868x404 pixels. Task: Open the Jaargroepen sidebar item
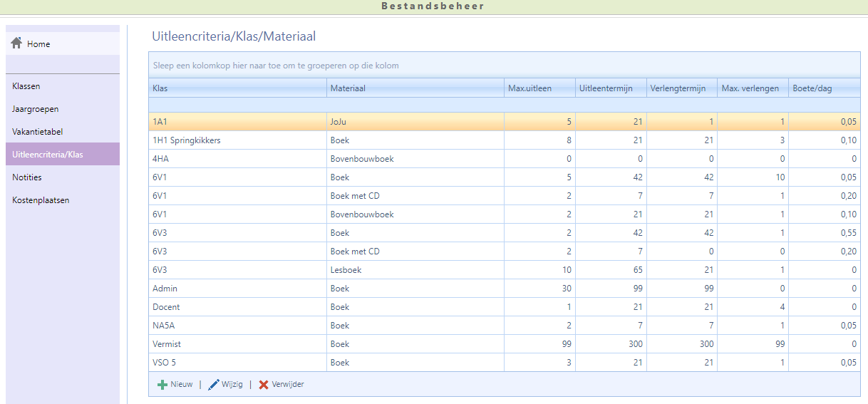point(35,109)
